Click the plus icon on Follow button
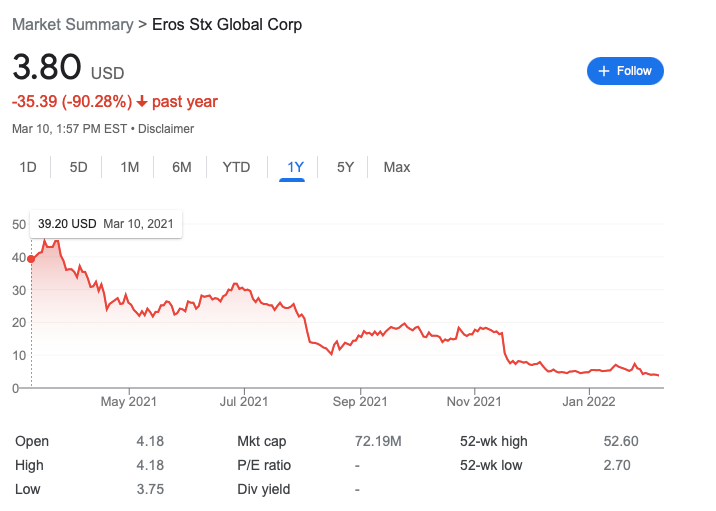Image resolution: width=716 pixels, height=511 pixels. pyautogui.click(x=604, y=71)
